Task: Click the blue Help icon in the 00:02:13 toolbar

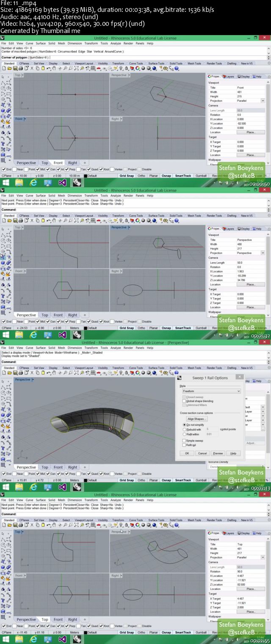Action: 177,373
